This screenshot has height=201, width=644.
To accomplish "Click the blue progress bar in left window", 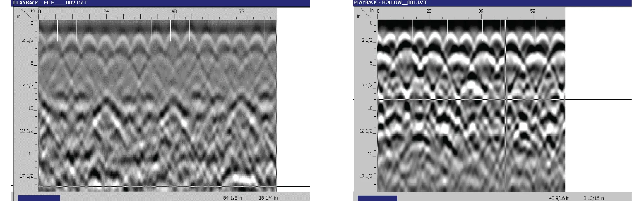I will [39, 198].
